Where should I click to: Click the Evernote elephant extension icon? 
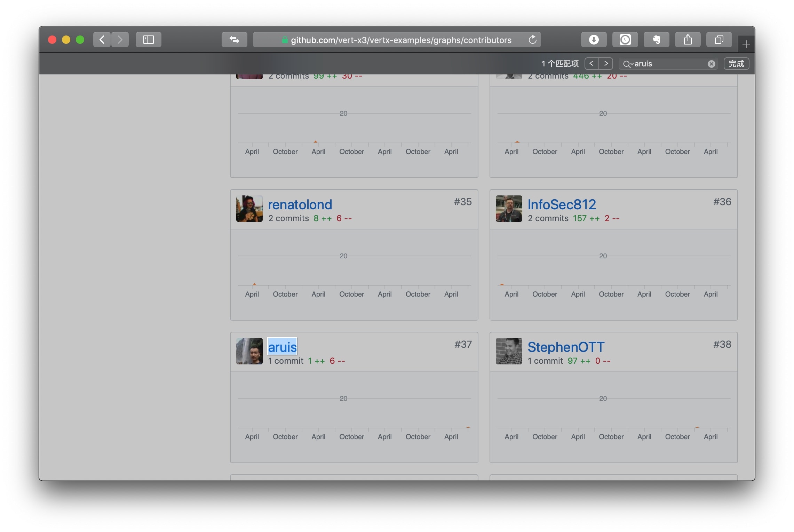[656, 40]
